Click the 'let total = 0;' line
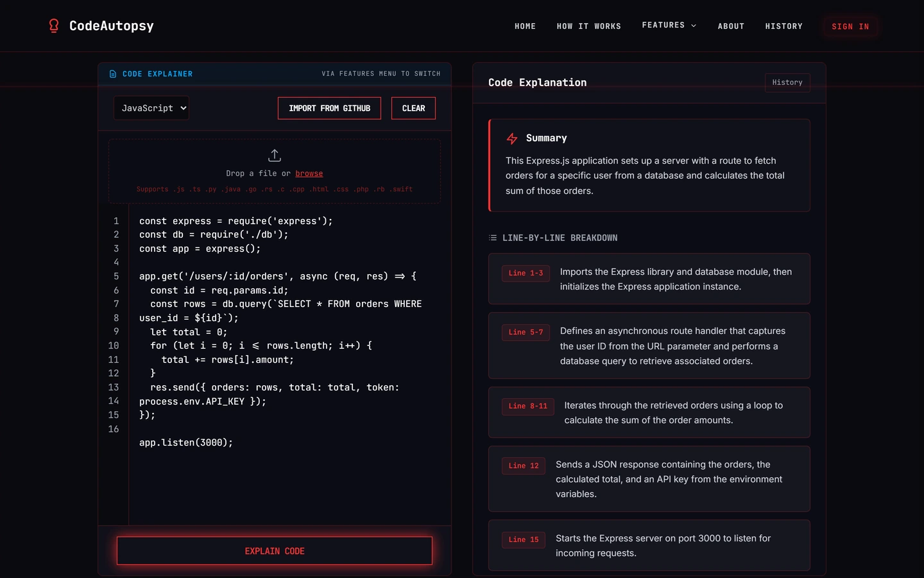 pos(189,332)
